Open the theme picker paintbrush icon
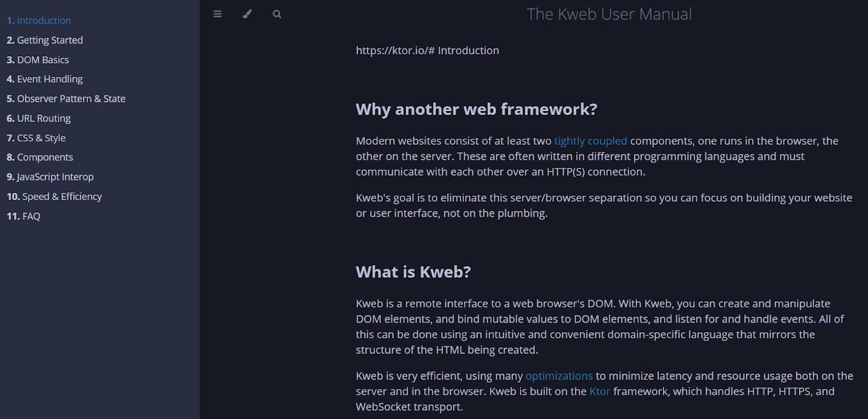This screenshot has width=868, height=419. point(247,14)
